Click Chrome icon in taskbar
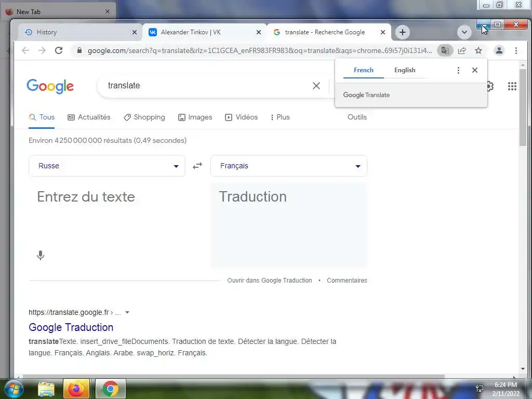This screenshot has width=532, height=399. (x=111, y=389)
